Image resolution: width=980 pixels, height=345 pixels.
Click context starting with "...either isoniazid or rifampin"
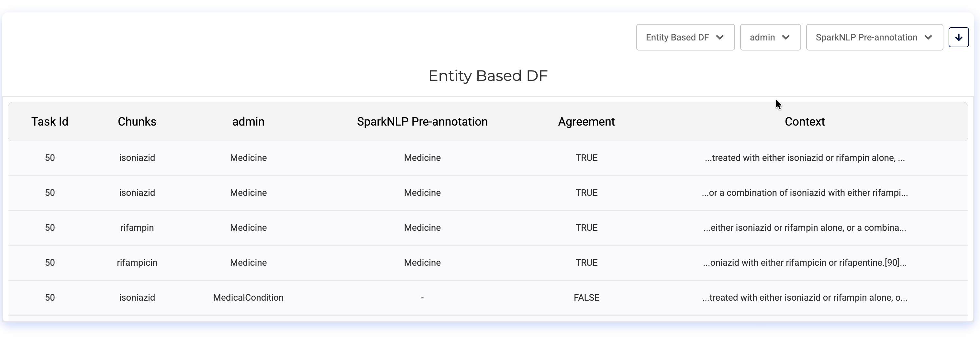(x=805, y=228)
